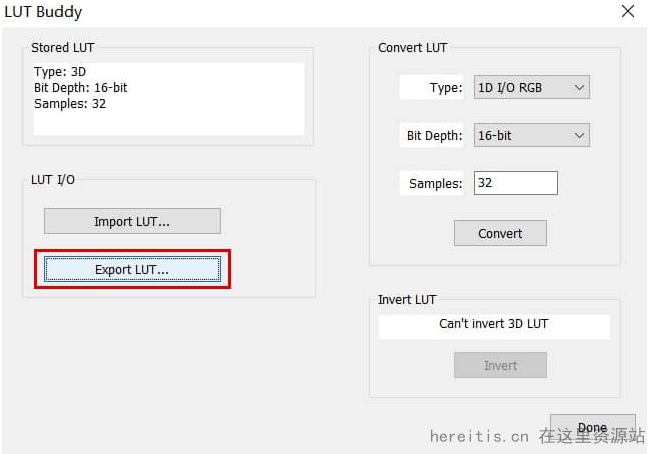Image resolution: width=649 pixels, height=454 pixels.
Task: Click the Export LUT... button
Action: pyautogui.click(x=132, y=269)
